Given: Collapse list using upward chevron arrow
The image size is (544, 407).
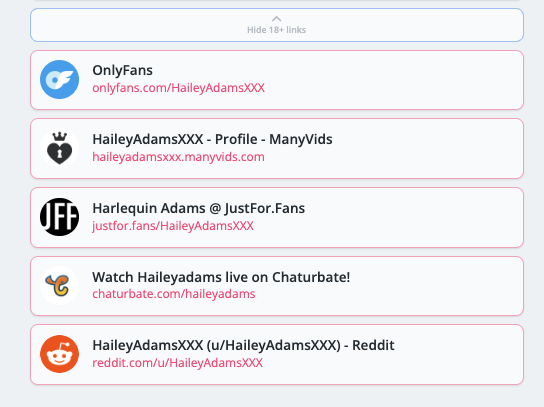Looking at the screenshot, I should click(x=277, y=19).
